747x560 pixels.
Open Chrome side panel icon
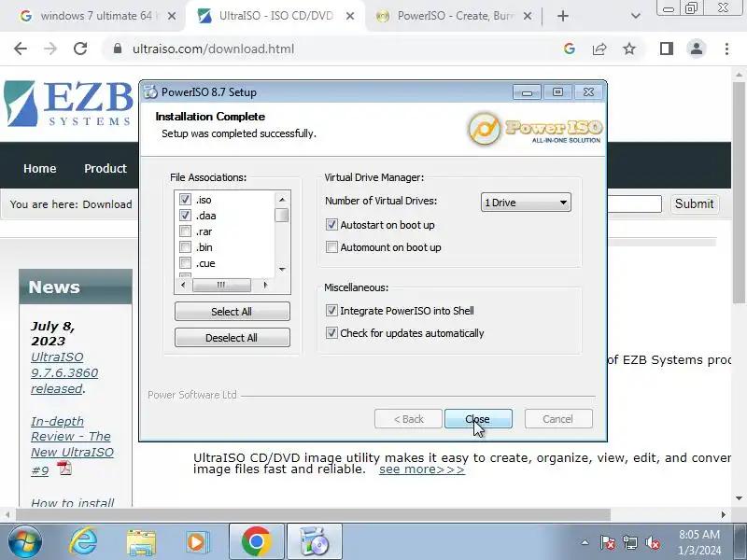point(667,49)
